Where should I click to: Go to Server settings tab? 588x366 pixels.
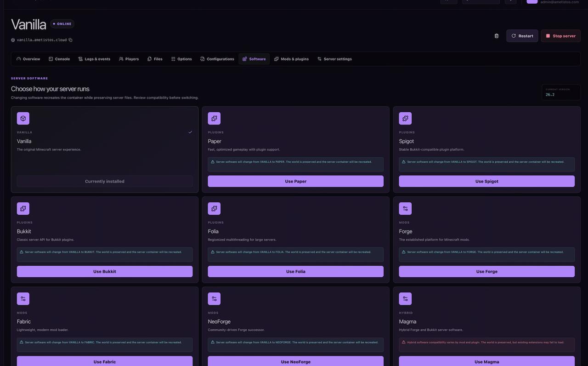(334, 59)
